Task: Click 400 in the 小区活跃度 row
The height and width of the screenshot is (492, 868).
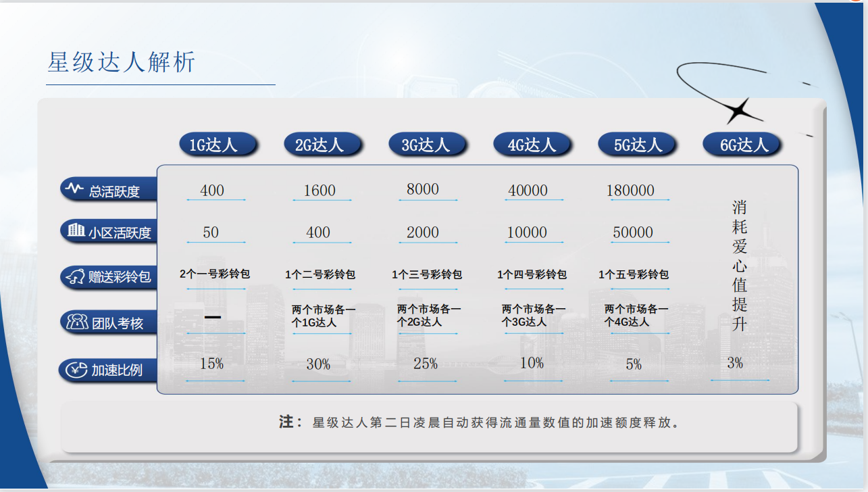Action: click(318, 232)
